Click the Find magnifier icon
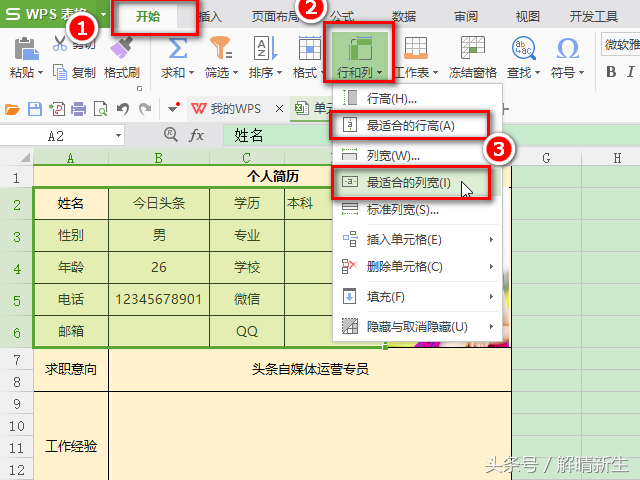640x480 pixels. point(522,47)
